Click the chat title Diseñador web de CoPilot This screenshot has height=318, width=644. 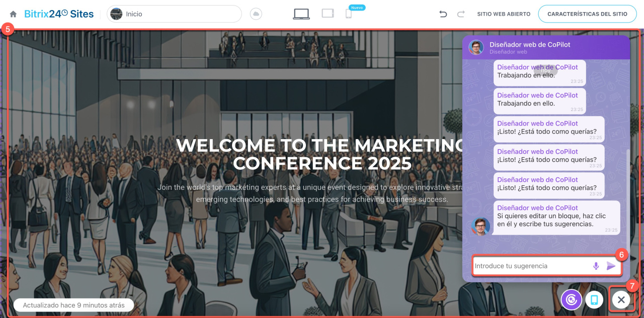coord(530,45)
